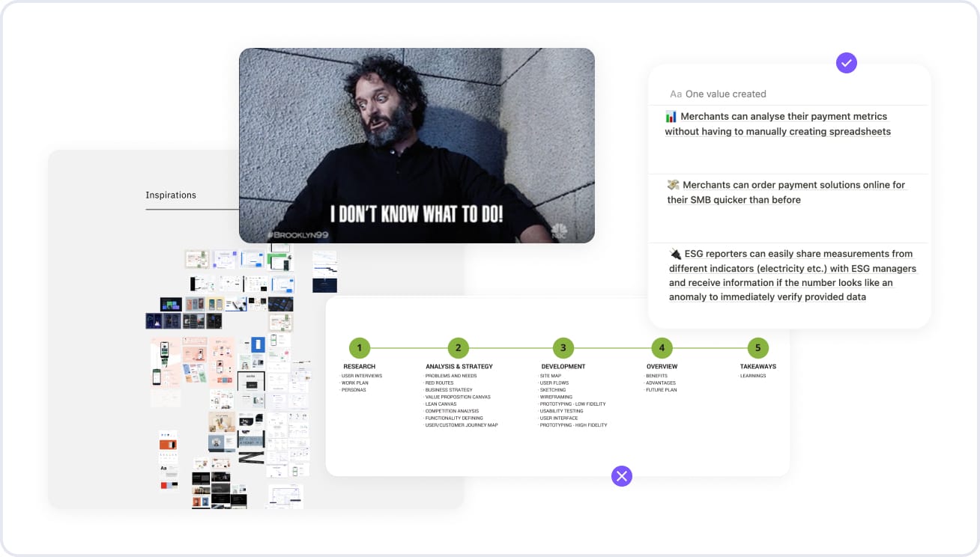The height and width of the screenshot is (557, 980).
Task: Click the DEVELOPMENT step title
Action: point(563,367)
